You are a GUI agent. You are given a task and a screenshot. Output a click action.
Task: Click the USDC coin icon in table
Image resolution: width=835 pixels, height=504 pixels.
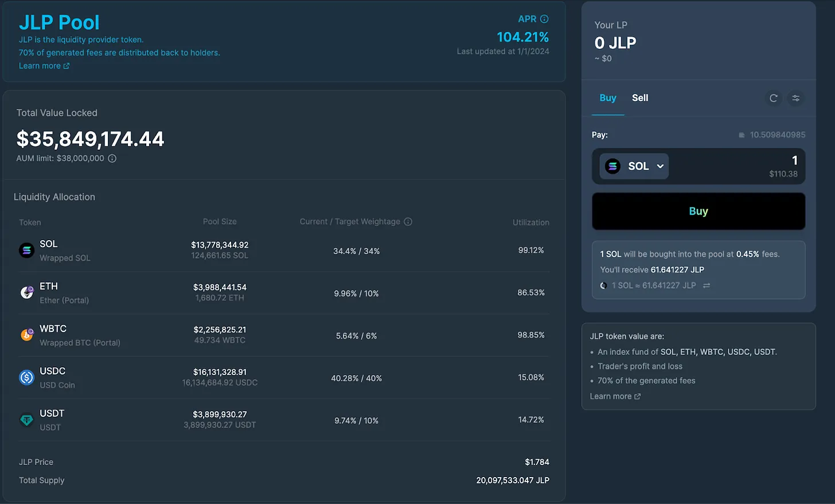tap(27, 377)
